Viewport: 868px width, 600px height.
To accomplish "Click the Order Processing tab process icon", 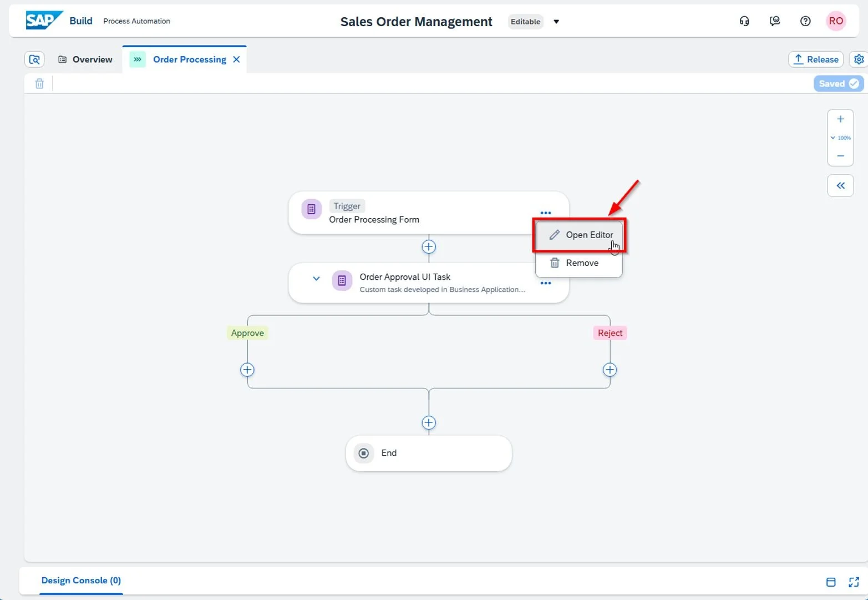I will [138, 59].
